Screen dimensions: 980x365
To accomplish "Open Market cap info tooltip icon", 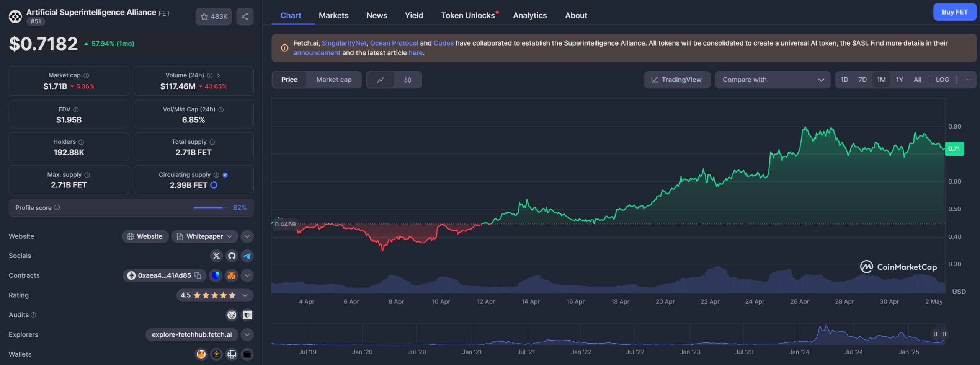I will 86,75.
